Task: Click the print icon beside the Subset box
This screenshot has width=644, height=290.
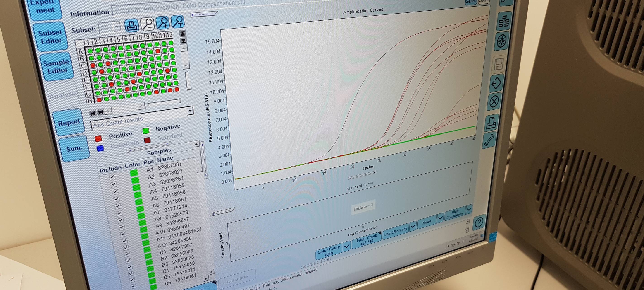Action: (x=131, y=25)
